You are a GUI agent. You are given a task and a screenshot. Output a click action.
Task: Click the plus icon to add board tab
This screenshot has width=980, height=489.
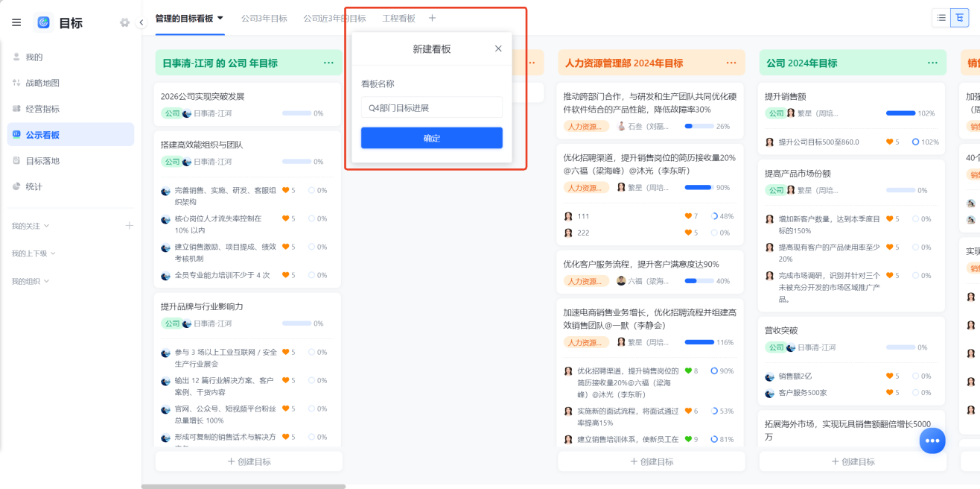click(432, 18)
